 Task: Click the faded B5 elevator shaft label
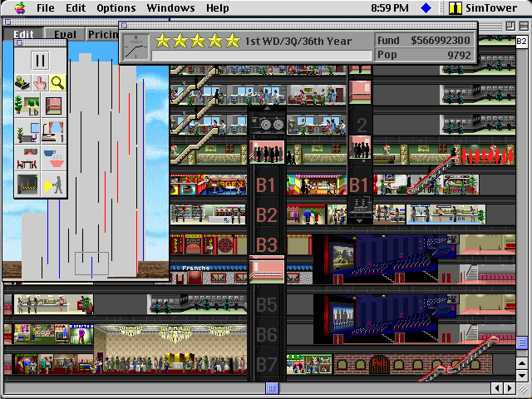tap(266, 305)
